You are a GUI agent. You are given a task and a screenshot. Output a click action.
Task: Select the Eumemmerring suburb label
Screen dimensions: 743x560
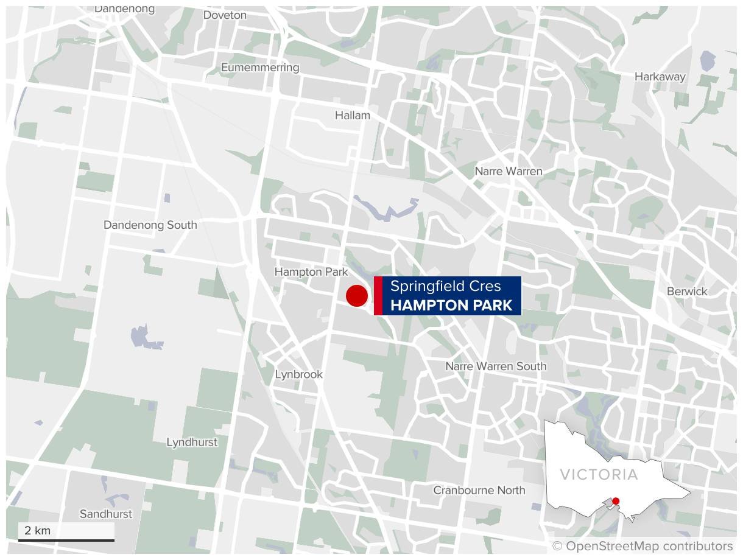click(x=260, y=67)
